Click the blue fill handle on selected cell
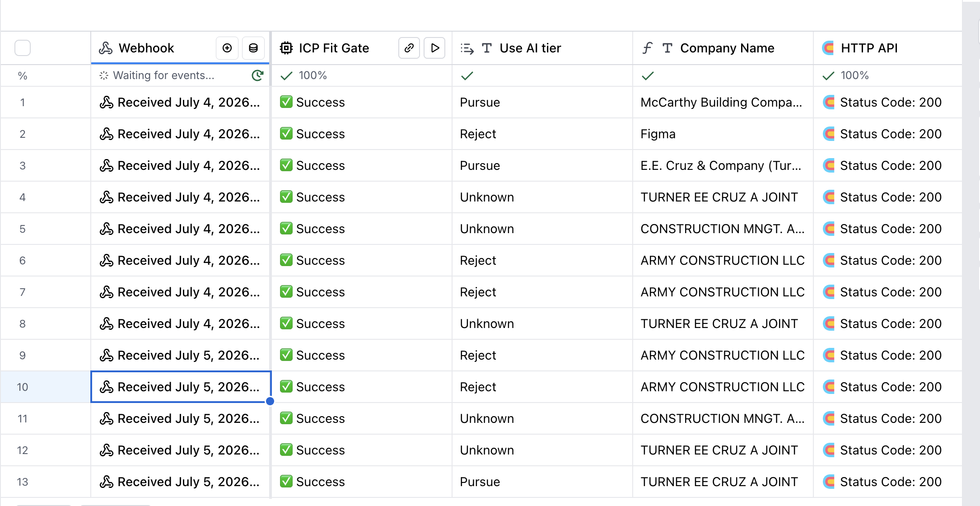The image size is (980, 506). 270,401
